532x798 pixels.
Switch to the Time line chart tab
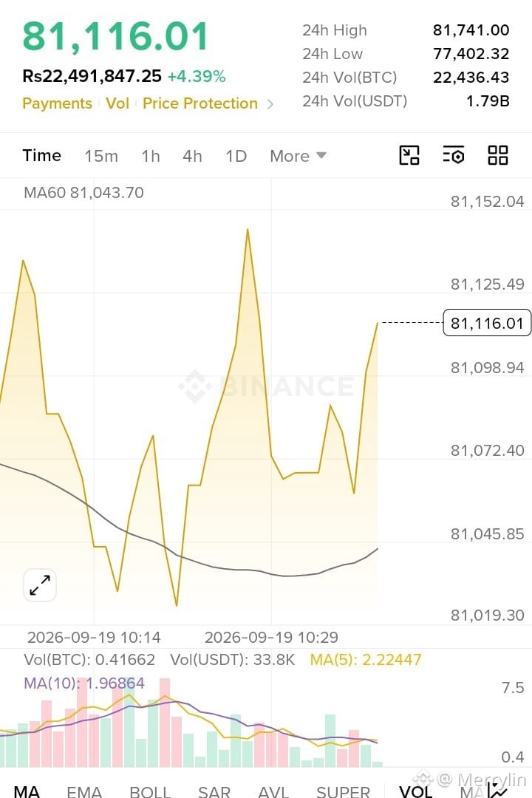41,155
